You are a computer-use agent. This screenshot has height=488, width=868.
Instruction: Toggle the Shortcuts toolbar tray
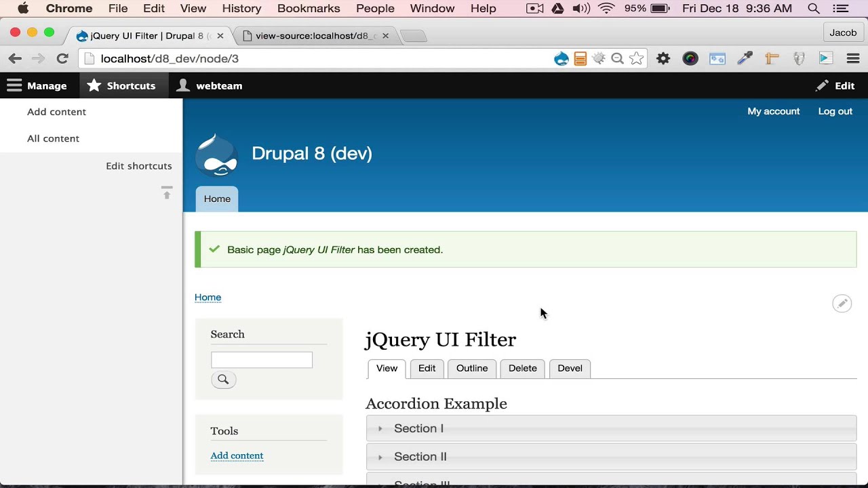[122, 86]
